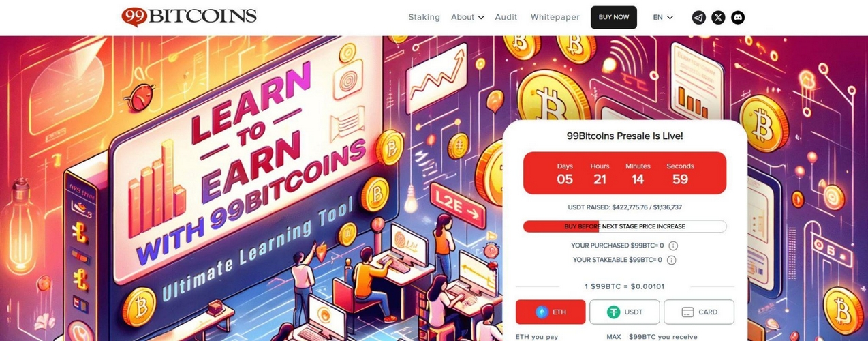Select ETH as payment method
Screen dimensions: 868x341
(x=551, y=312)
